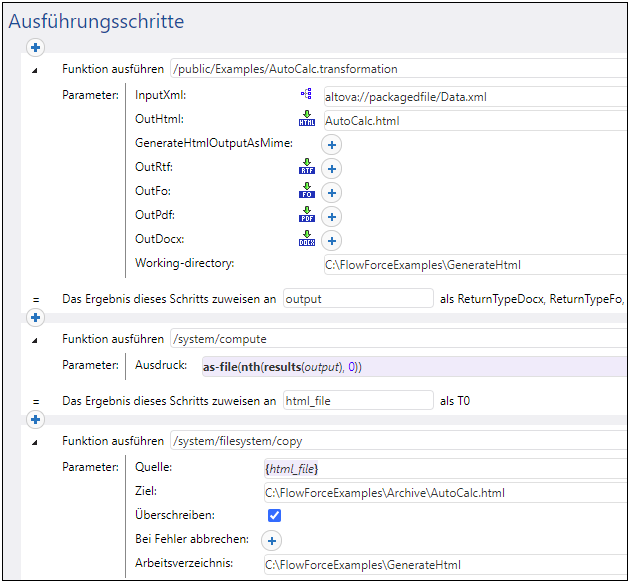630x583 pixels.
Task: Click the plus button next to OutPdf
Action: click(331, 216)
